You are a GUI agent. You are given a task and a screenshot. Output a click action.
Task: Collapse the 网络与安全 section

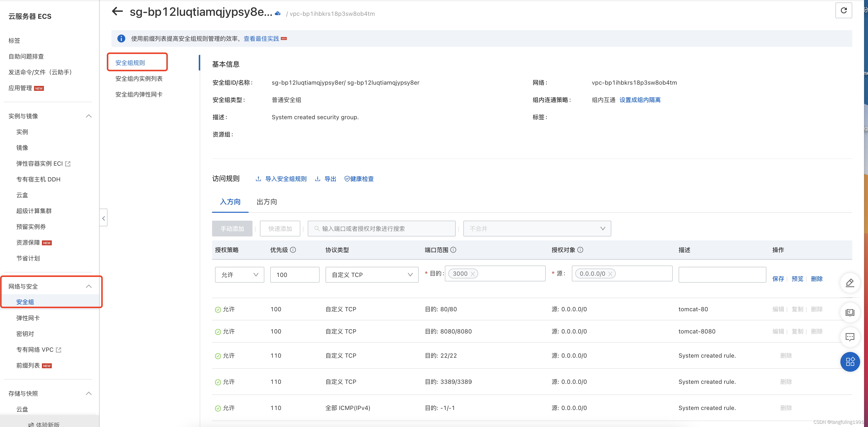point(89,286)
